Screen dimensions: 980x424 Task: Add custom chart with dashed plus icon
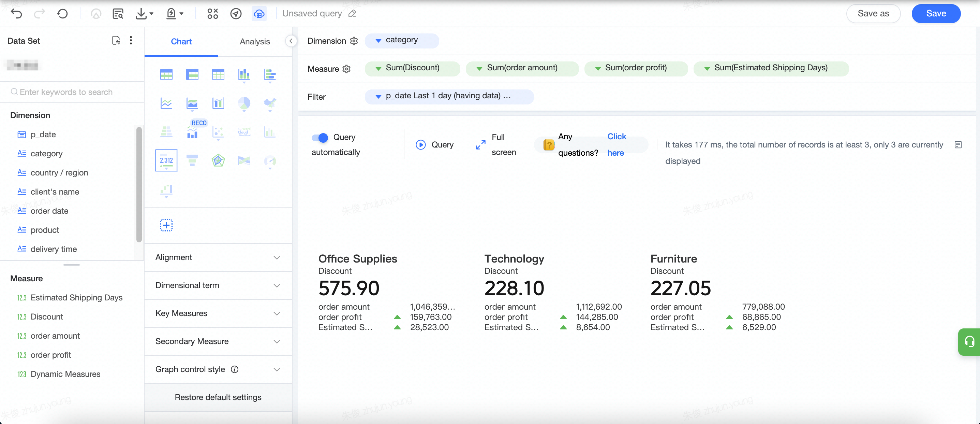click(x=166, y=225)
